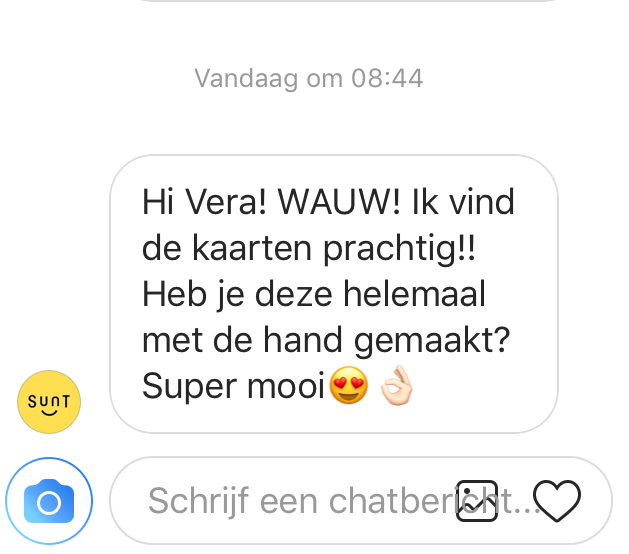This screenshot has width=629, height=554.
Task: Click the message bubble starting 'Hi Vera!'
Action: click(x=334, y=294)
